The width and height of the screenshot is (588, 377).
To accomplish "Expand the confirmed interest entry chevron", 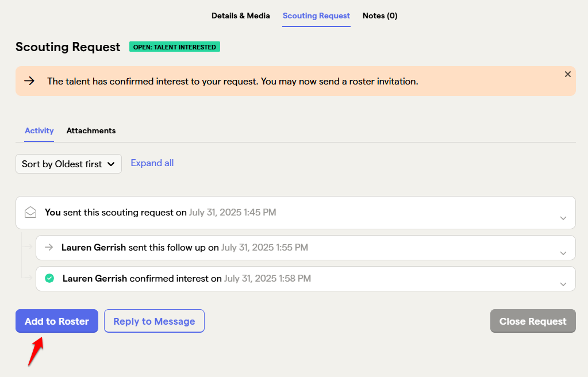I will coord(563,284).
